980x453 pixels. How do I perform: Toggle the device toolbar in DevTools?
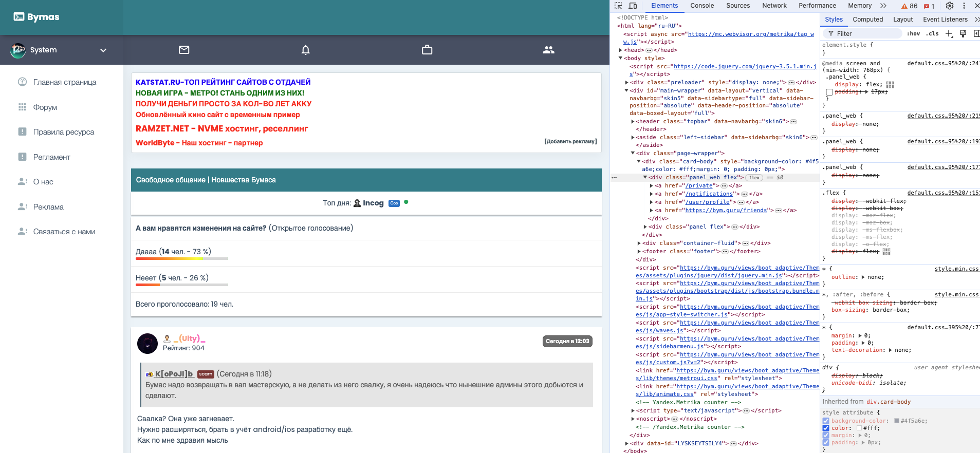coord(633,6)
